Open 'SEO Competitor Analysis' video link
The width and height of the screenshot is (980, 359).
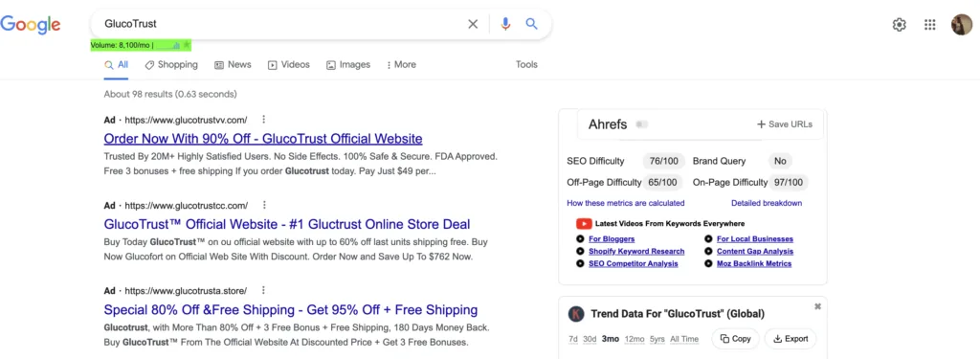tap(634, 264)
